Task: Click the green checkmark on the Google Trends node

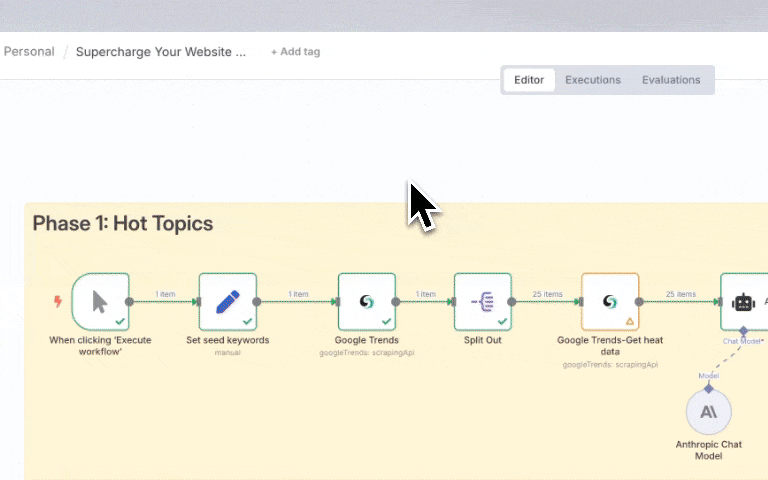Action: click(386, 321)
